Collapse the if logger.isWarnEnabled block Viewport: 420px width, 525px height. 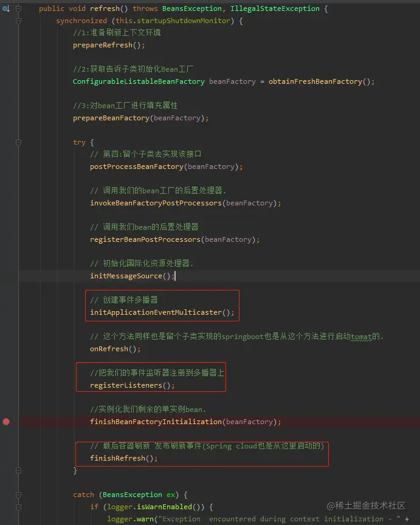coord(19,507)
